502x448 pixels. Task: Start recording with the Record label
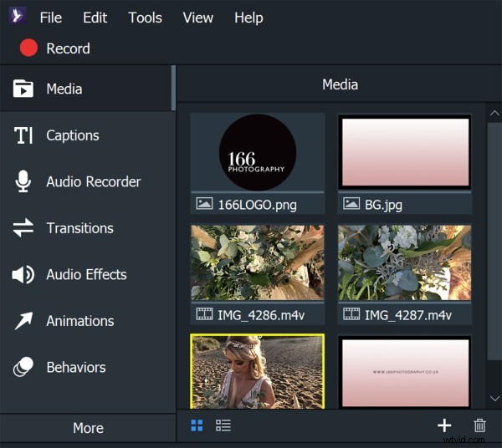click(x=69, y=48)
